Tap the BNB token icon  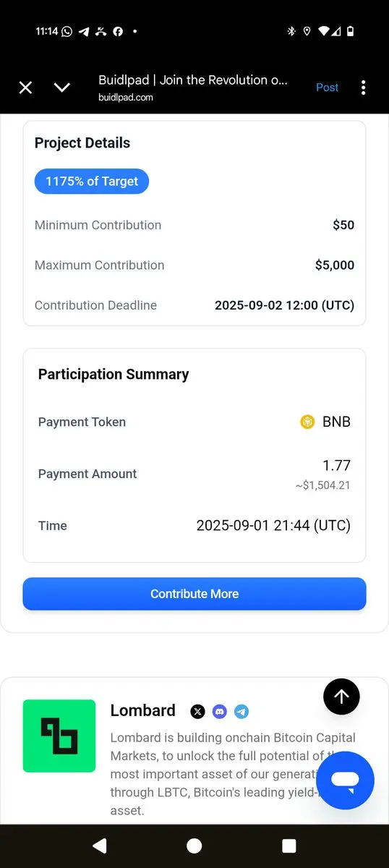coord(307,422)
